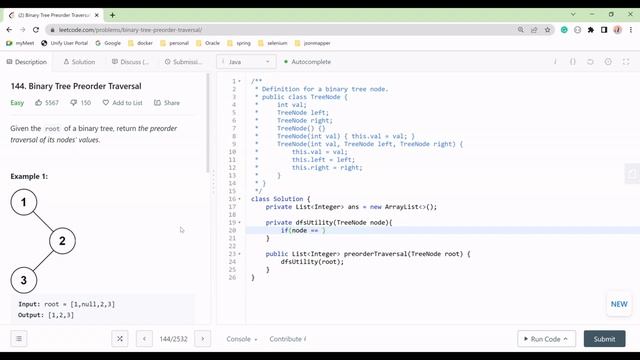Open the Chrome three-dot menu
640x360 pixels.
pos(631,30)
